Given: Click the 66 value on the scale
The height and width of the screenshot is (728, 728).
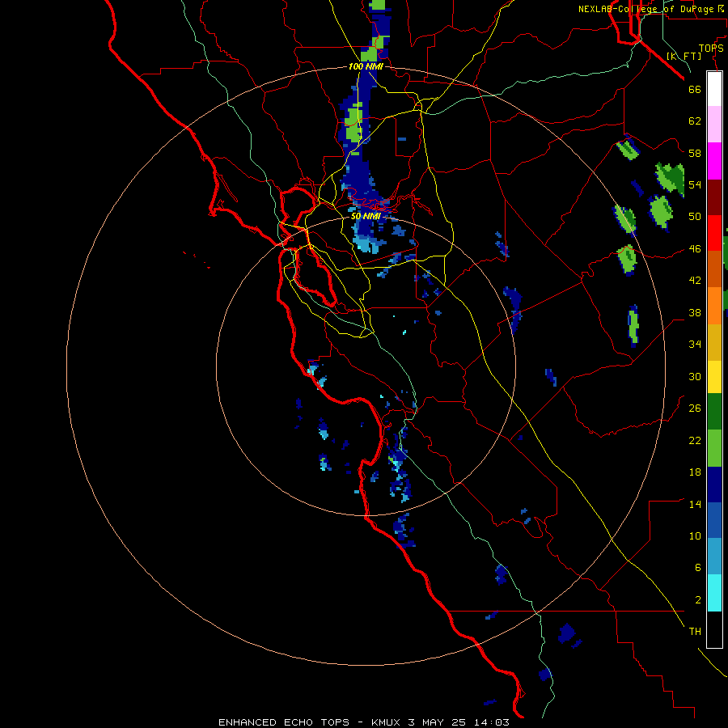Looking at the screenshot, I should [695, 89].
